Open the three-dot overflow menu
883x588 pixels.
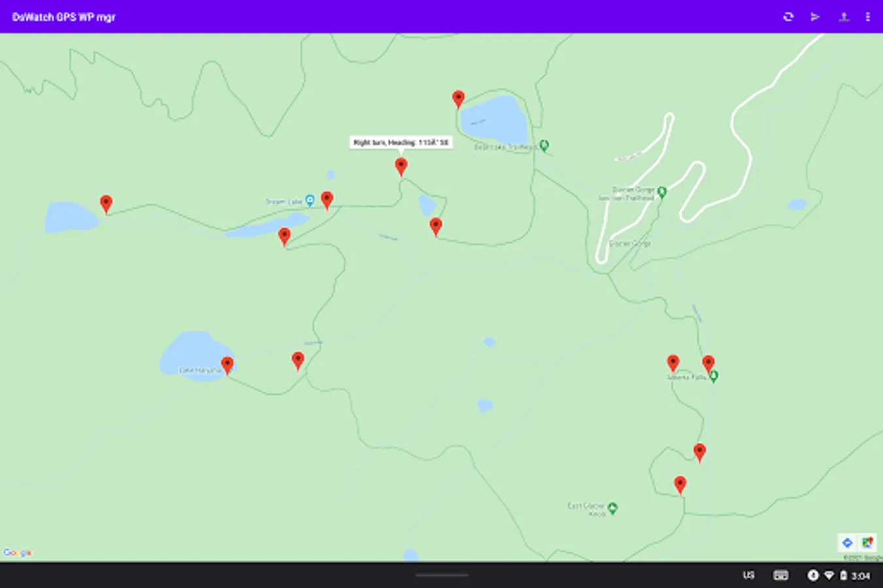[x=868, y=17]
